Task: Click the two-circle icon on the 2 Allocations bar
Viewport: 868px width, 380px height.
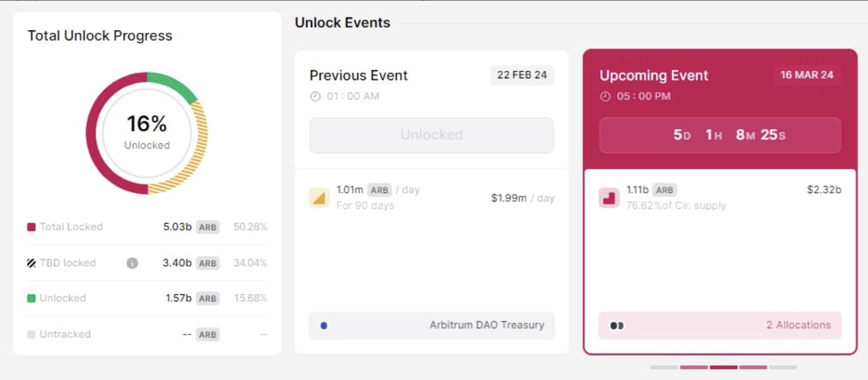Action: [616, 325]
